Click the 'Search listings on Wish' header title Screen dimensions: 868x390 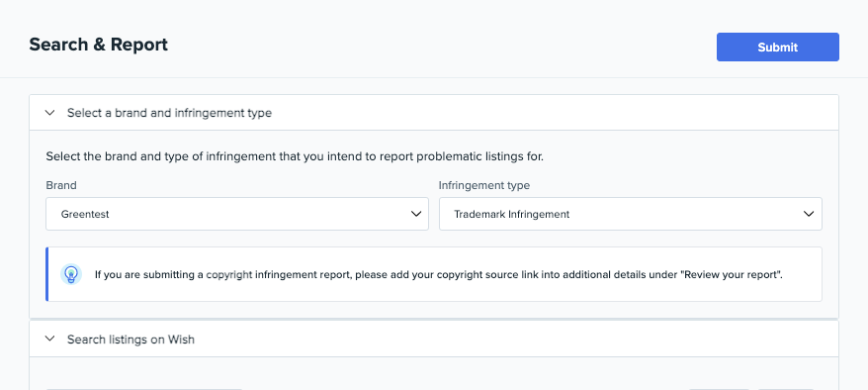point(130,340)
